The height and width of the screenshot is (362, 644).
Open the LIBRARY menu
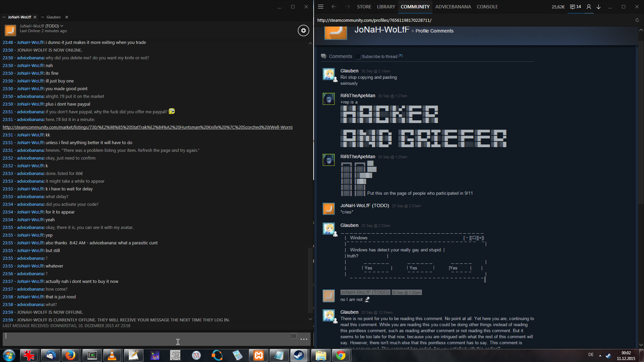[386, 7]
